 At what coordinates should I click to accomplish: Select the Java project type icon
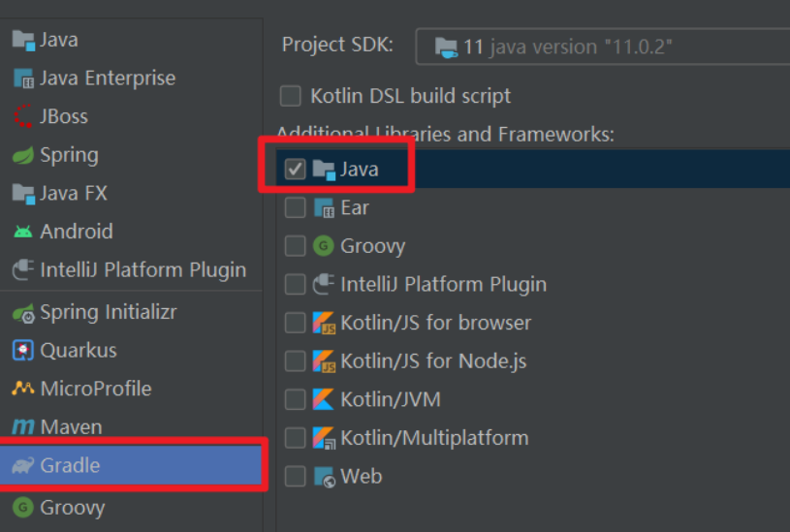point(23,41)
